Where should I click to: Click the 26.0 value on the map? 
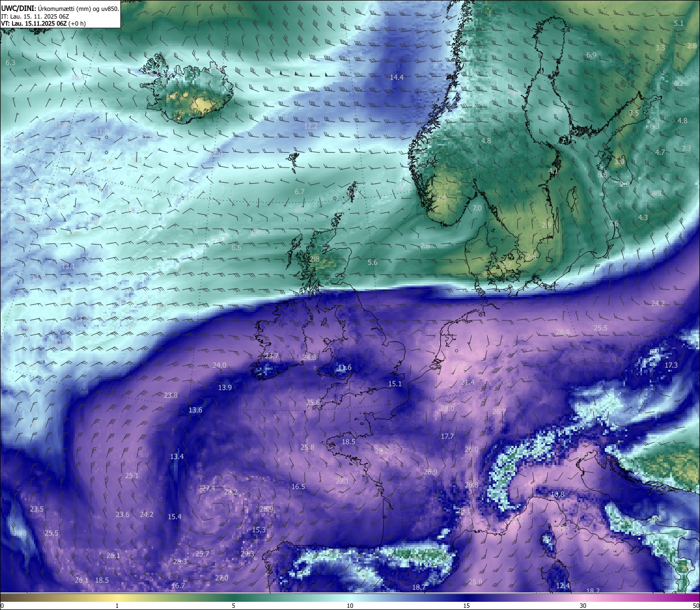click(471, 449)
